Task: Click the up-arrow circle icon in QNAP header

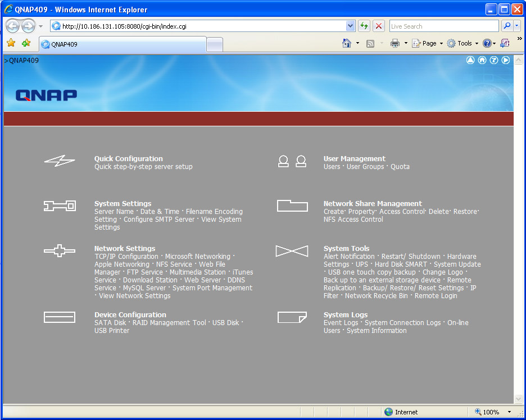Action: tap(470, 60)
